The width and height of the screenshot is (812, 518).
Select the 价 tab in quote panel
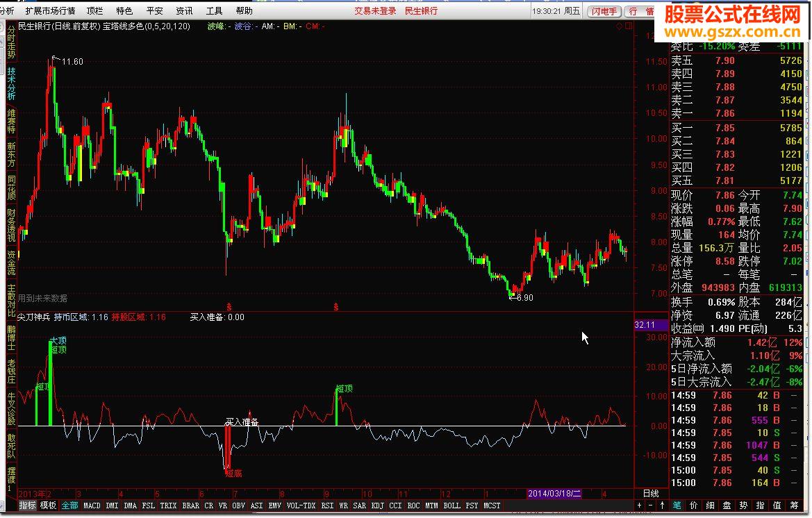(693, 505)
